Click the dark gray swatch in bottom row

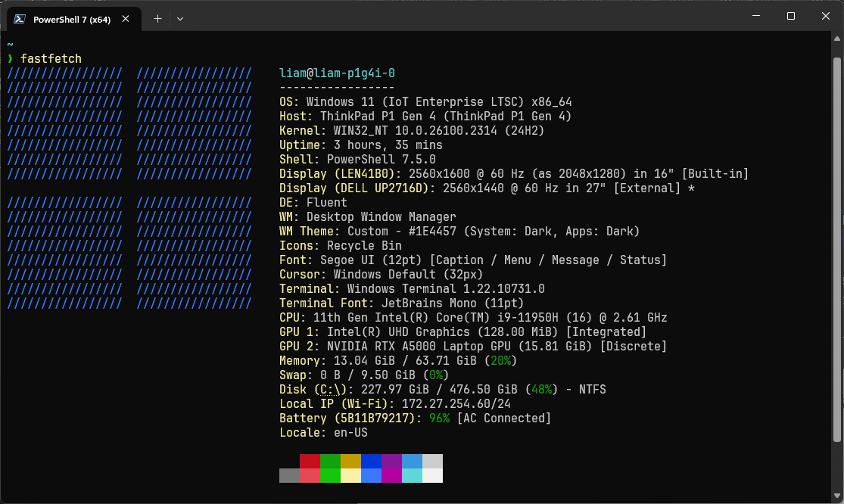290,475
